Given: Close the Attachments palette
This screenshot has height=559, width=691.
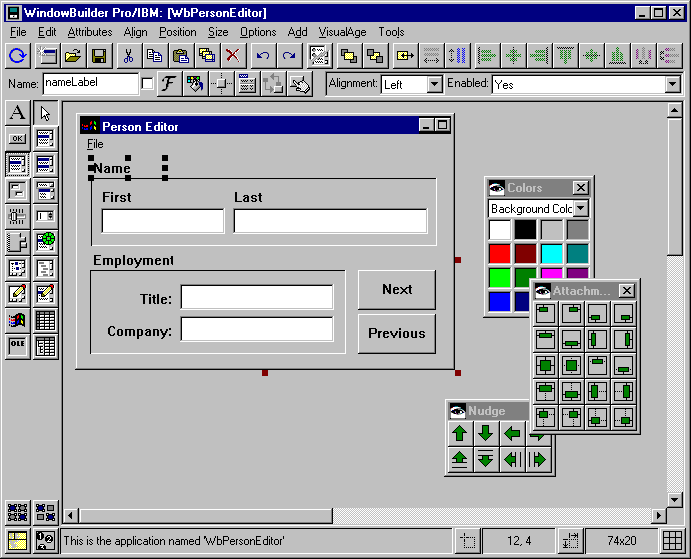Looking at the screenshot, I should [x=627, y=291].
